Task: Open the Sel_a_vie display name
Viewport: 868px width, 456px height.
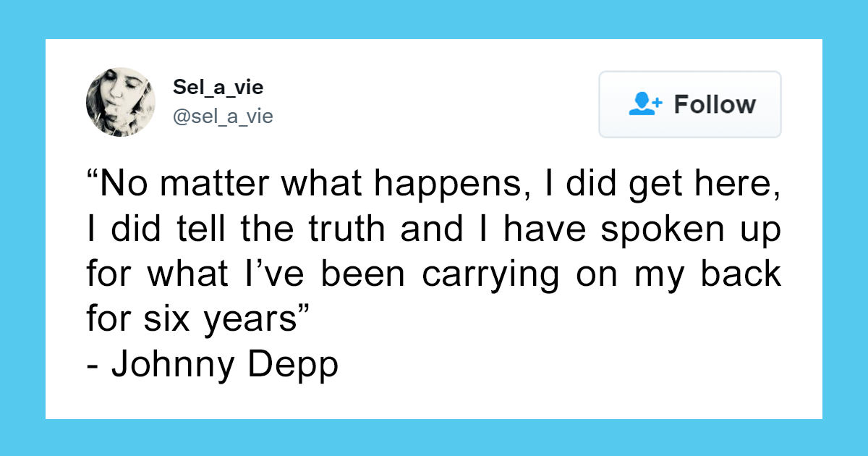Action: click(x=218, y=88)
